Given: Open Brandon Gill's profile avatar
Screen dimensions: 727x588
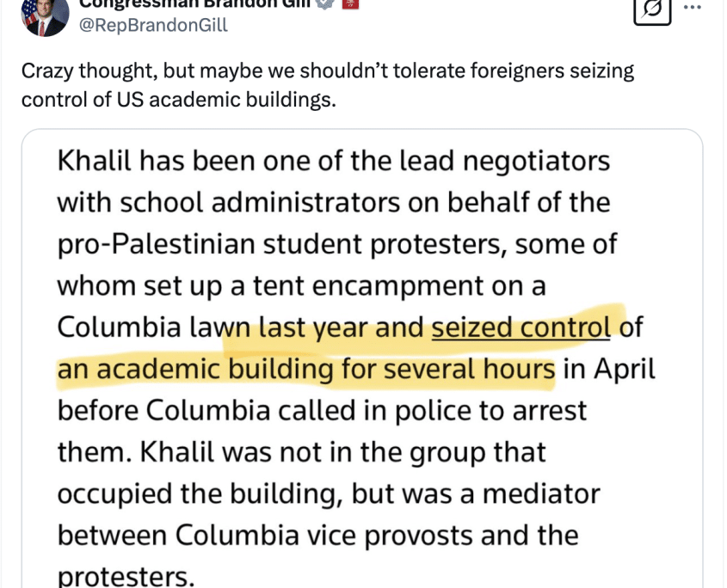Looking at the screenshot, I should point(46,16).
